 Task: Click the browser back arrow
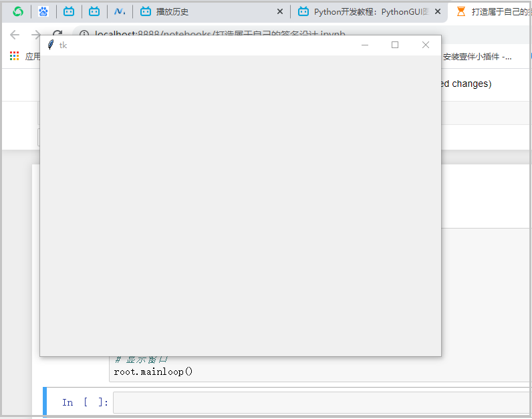point(15,34)
